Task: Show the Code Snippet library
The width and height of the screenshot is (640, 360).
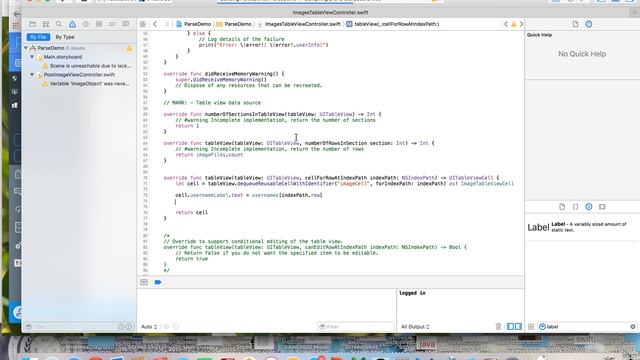Action: coord(576,207)
